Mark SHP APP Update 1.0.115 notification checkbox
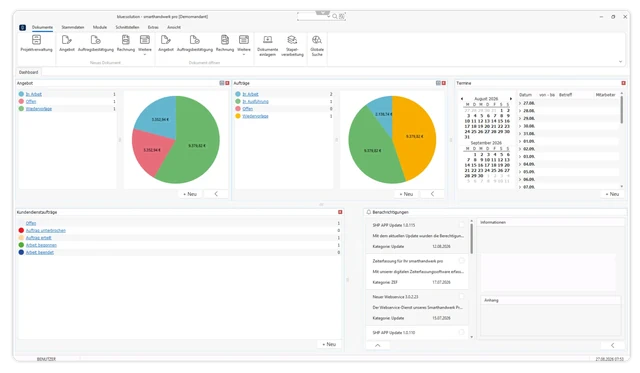The height and width of the screenshot is (373, 640). click(462, 225)
